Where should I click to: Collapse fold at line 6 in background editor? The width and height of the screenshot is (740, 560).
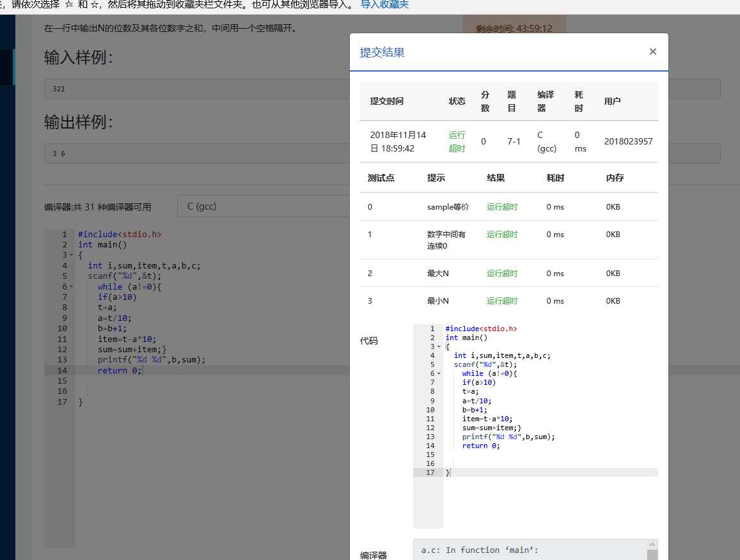(72, 287)
